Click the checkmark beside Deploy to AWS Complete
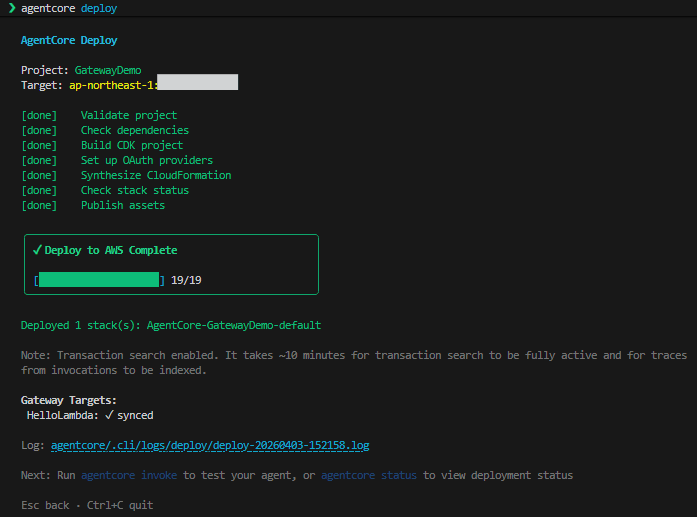This screenshot has width=697, height=517. (x=37, y=250)
